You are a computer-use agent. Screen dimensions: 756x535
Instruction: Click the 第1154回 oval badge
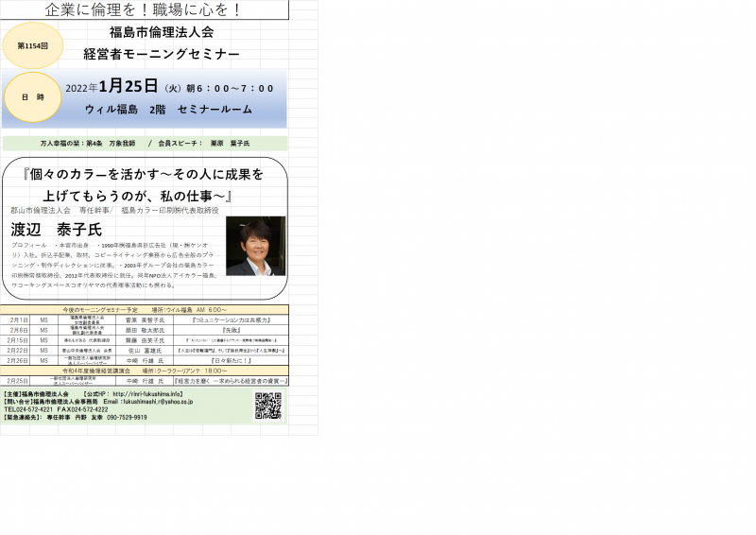tap(33, 43)
